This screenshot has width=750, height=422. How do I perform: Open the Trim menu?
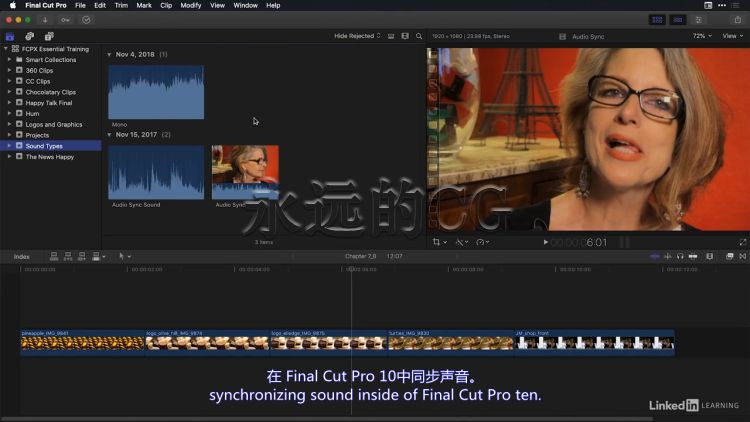pos(121,5)
